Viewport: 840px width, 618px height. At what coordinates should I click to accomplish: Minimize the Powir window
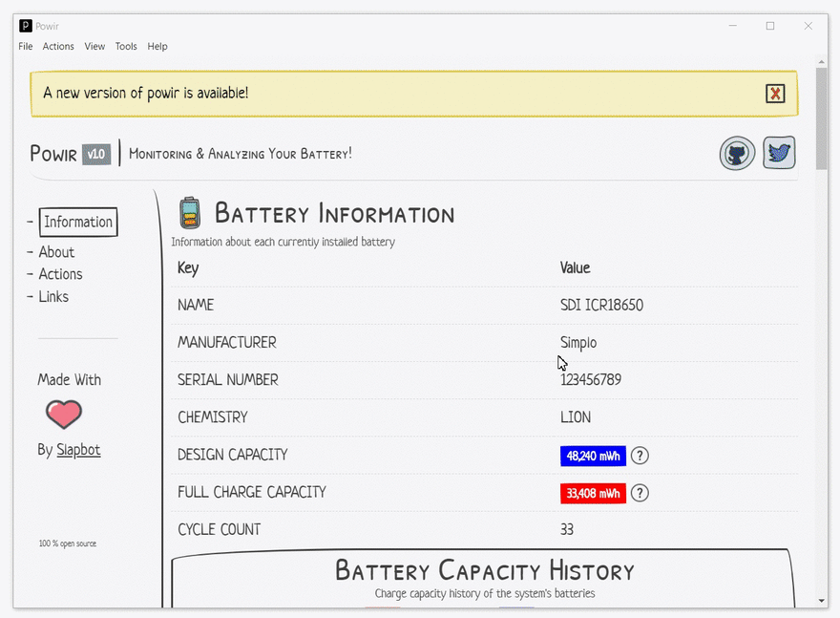733,26
